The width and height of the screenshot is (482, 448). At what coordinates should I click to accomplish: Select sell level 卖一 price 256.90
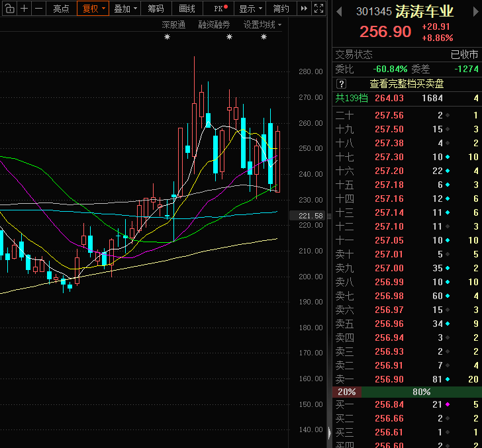(x=389, y=379)
